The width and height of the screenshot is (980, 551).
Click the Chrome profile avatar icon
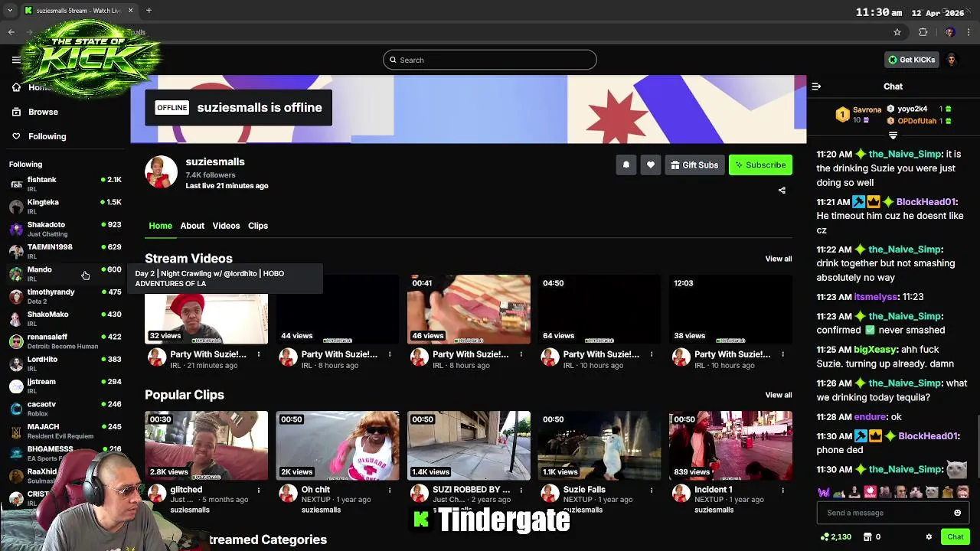tap(949, 32)
